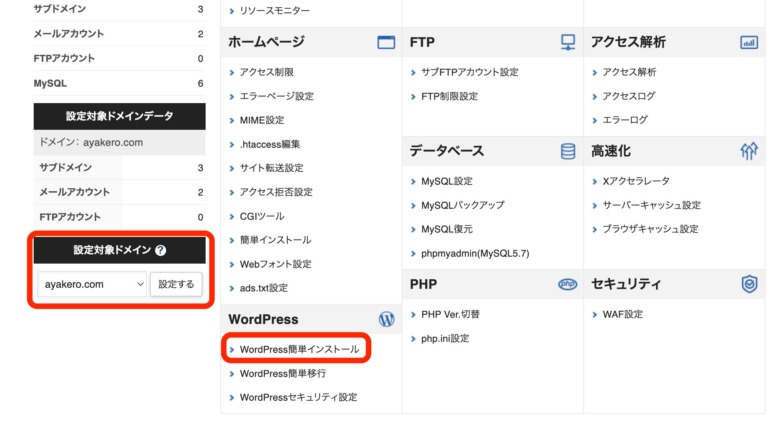Open アクセス拒否設定

[276, 192]
